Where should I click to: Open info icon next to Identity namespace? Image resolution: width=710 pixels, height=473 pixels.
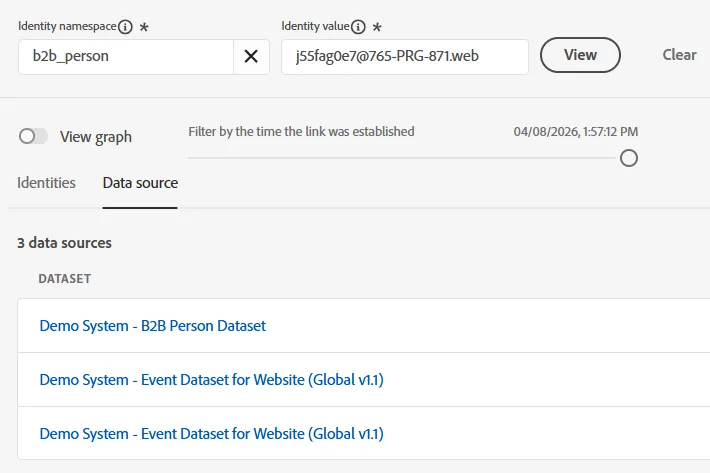125,27
